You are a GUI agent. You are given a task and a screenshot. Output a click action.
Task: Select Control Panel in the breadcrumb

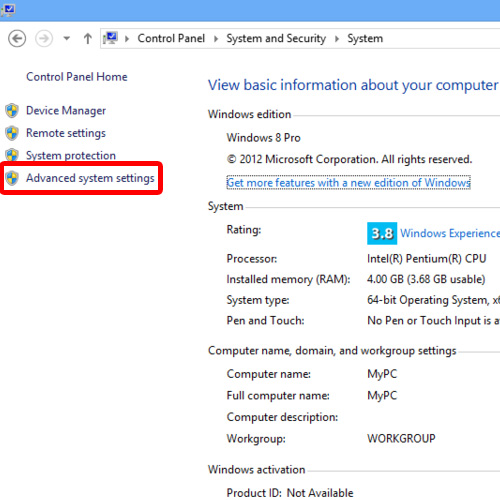(171, 38)
